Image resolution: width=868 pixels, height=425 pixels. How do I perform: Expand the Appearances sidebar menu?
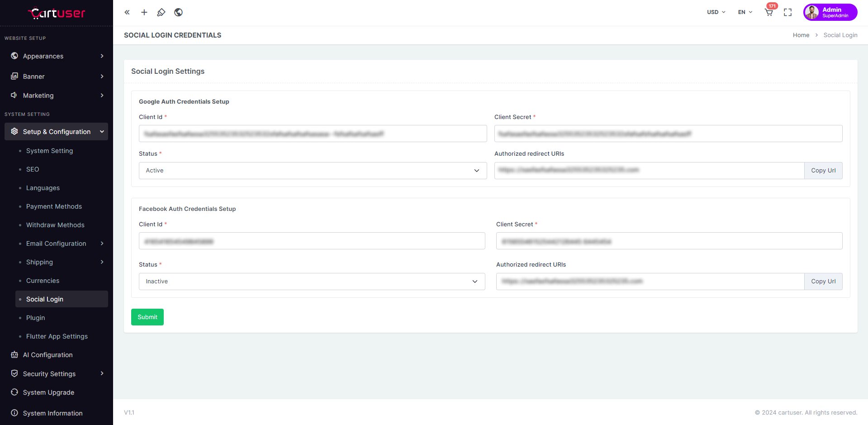57,56
